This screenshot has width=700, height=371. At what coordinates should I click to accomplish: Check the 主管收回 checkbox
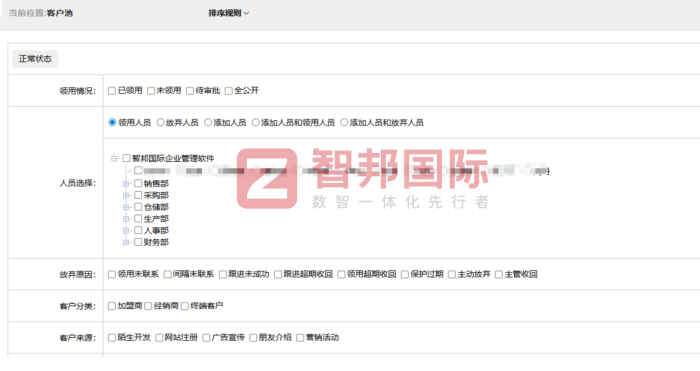pos(499,274)
